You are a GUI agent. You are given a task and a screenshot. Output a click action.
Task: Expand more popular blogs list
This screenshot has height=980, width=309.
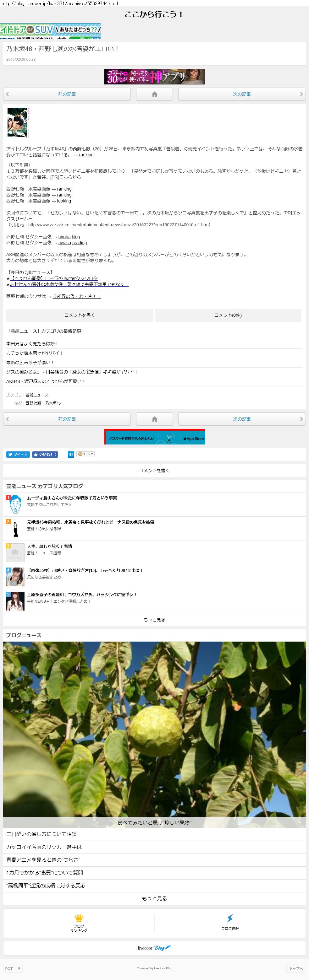click(154, 619)
